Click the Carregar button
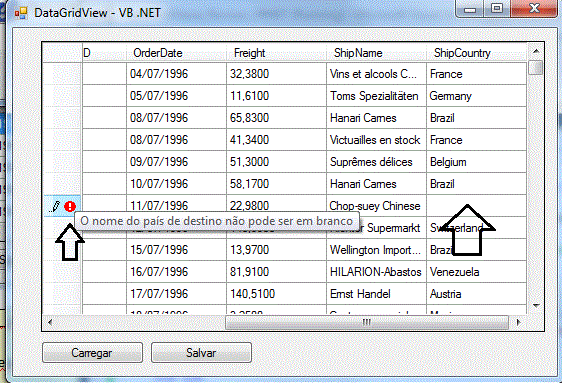 (x=92, y=353)
